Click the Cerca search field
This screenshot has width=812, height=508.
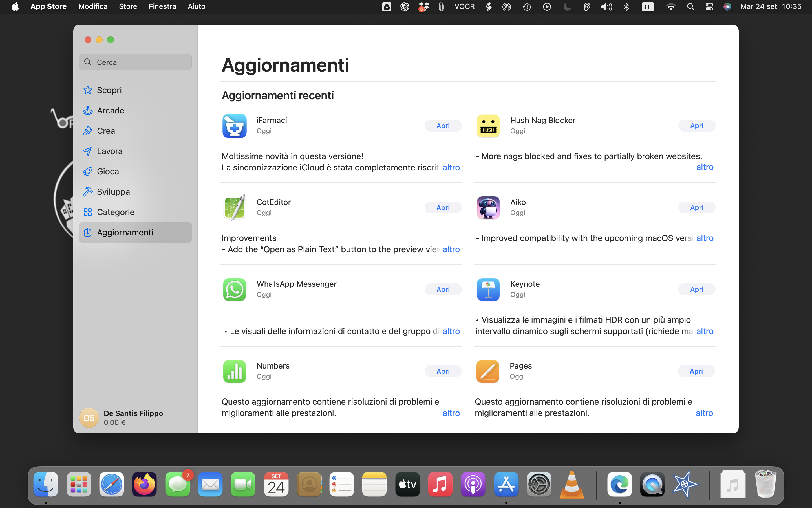(x=135, y=62)
